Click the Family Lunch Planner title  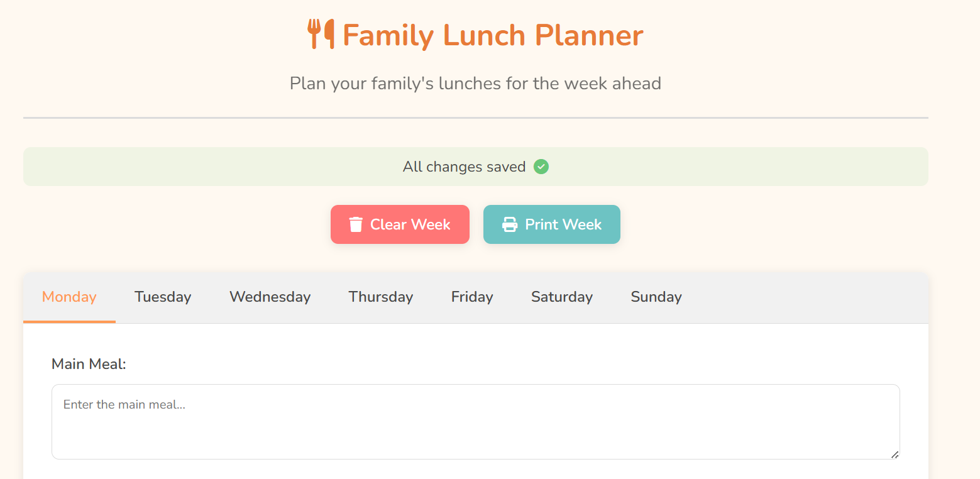(x=493, y=35)
